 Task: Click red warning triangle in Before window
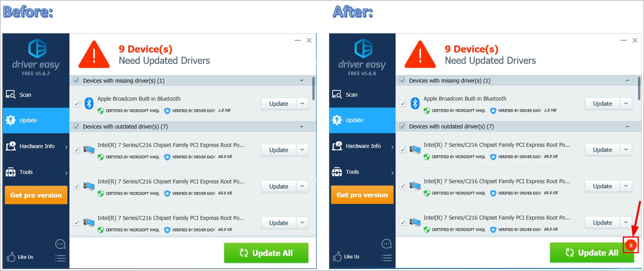click(94, 54)
